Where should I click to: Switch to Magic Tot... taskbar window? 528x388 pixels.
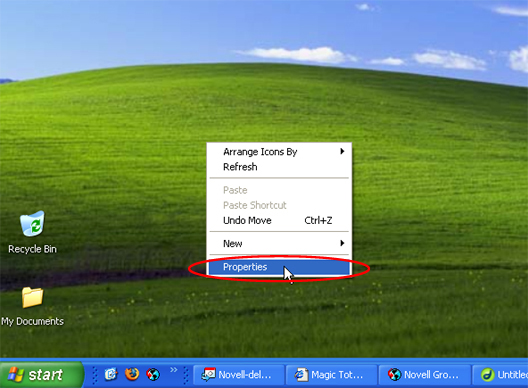click(x=331, y=375)
